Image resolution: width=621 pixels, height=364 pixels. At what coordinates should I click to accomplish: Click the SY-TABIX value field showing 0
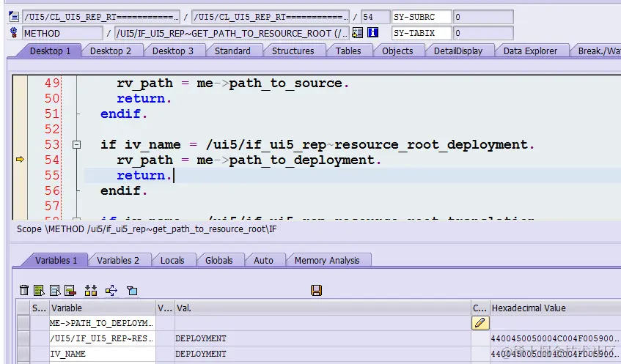(x=483, y=33)
